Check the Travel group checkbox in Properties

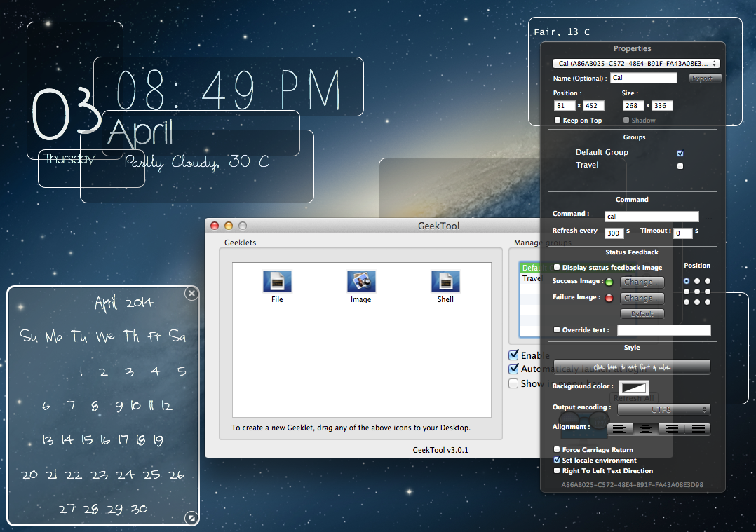(680, 166)
